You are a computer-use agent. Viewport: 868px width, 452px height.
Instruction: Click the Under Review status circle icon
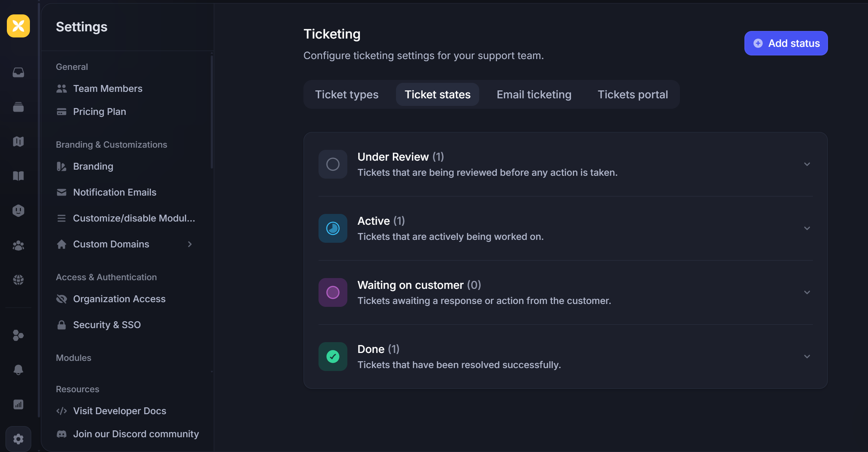click(x=333, y=164)
